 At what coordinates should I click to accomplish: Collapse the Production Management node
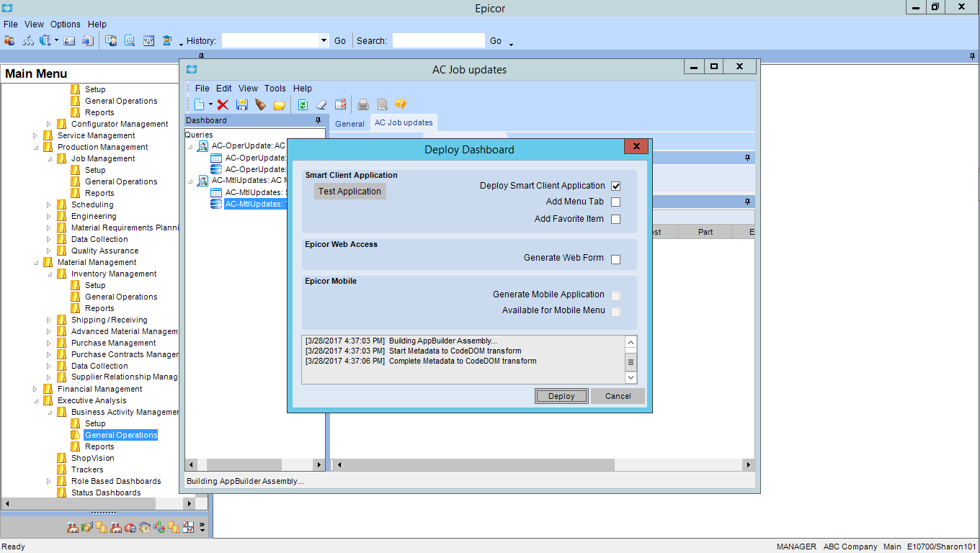pos(35,147)
